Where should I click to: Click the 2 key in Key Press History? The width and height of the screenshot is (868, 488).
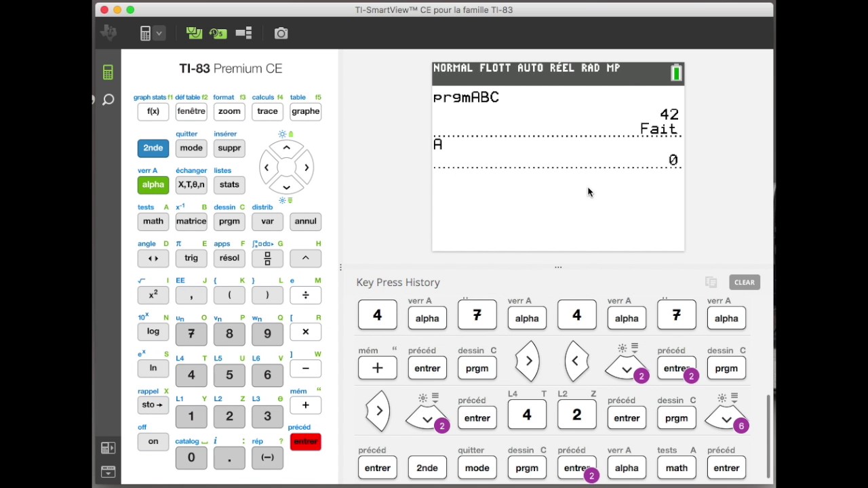[x=576, y=415]
